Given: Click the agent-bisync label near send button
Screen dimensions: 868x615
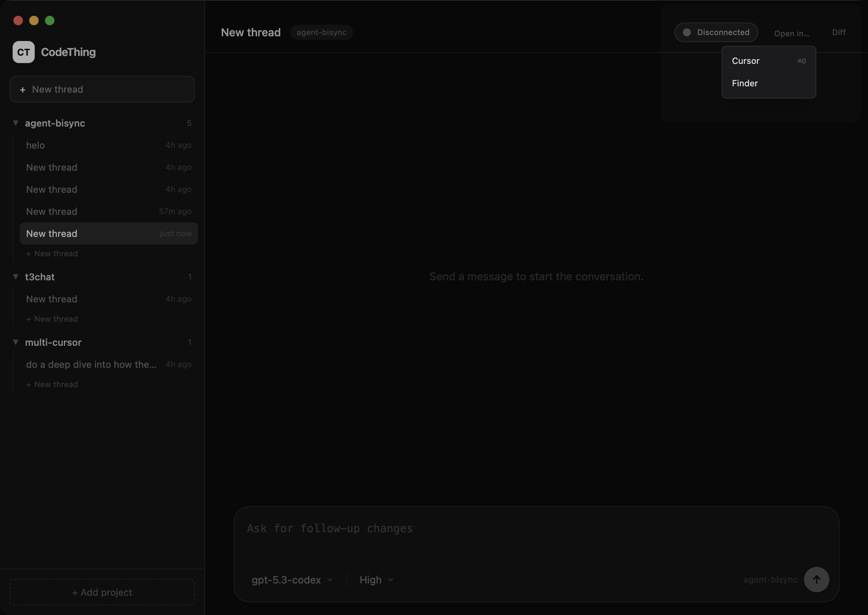Looking at the screenshot, I should coord(770,580).
